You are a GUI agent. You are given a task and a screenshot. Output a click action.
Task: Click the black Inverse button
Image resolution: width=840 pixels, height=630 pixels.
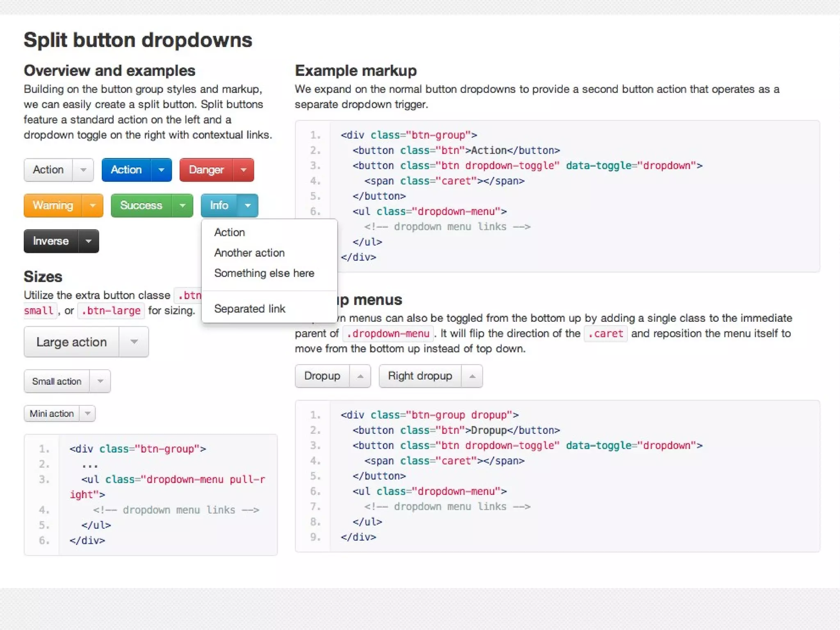[50, 241]
